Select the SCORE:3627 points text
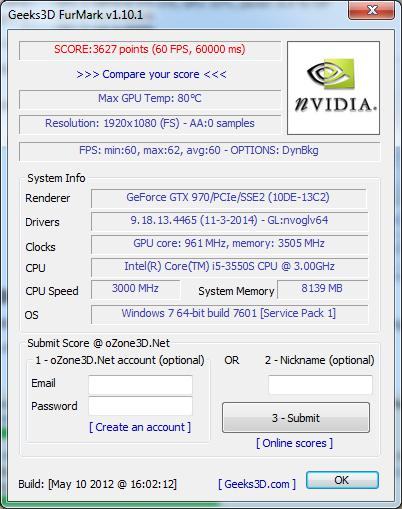This screenshot has width=402, height=509. tap(150, 49)
